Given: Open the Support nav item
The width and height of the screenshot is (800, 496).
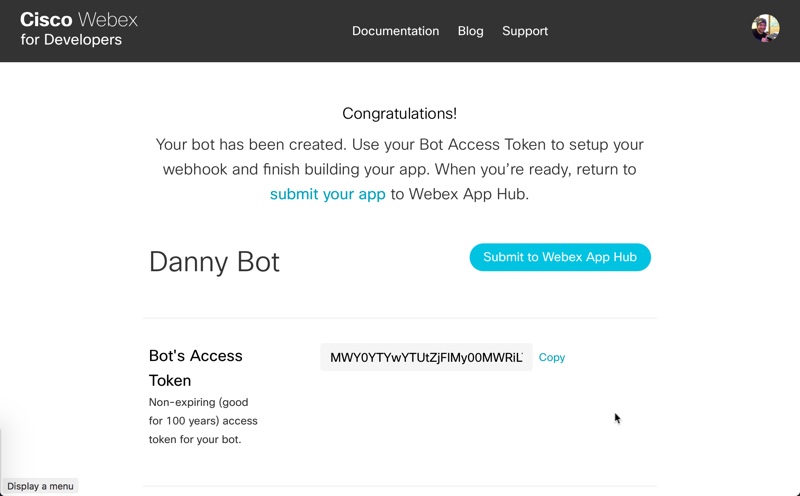Looking at the screenshot, I should 525,31.
